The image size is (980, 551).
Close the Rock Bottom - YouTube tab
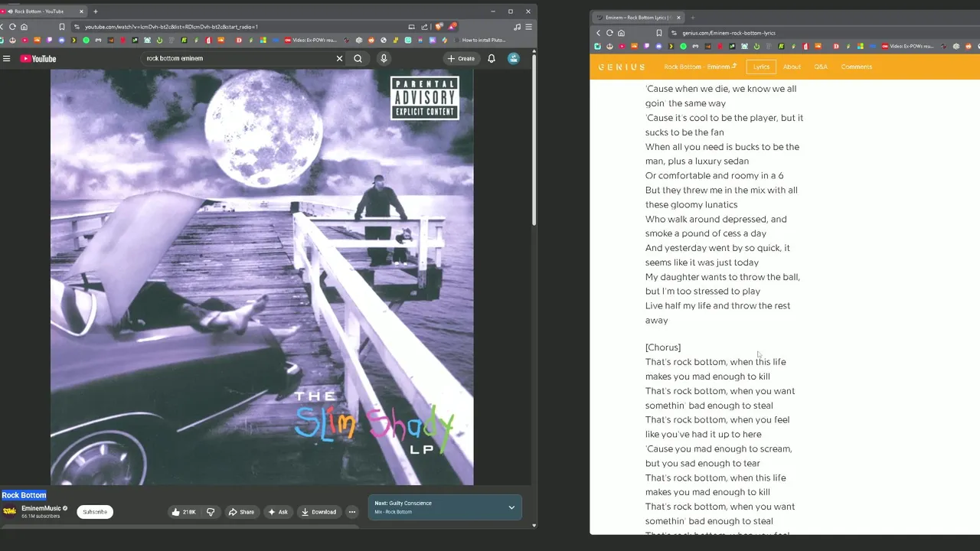[81, 11]
